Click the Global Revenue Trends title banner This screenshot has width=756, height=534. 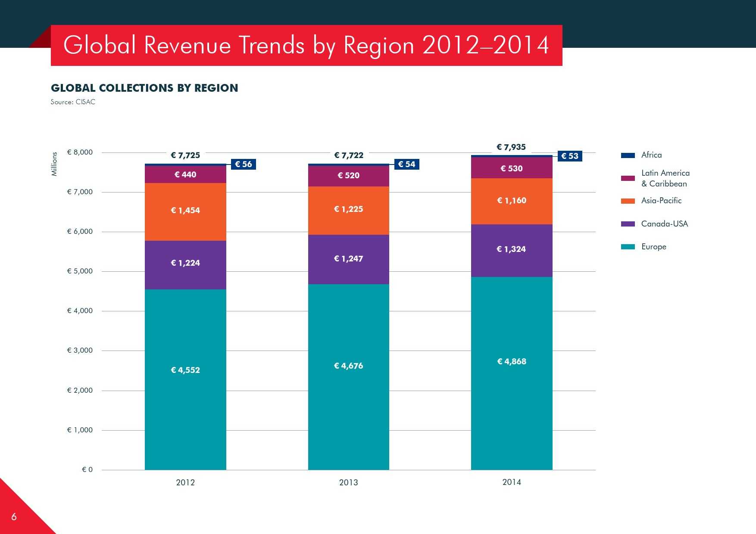coord(306,45)
